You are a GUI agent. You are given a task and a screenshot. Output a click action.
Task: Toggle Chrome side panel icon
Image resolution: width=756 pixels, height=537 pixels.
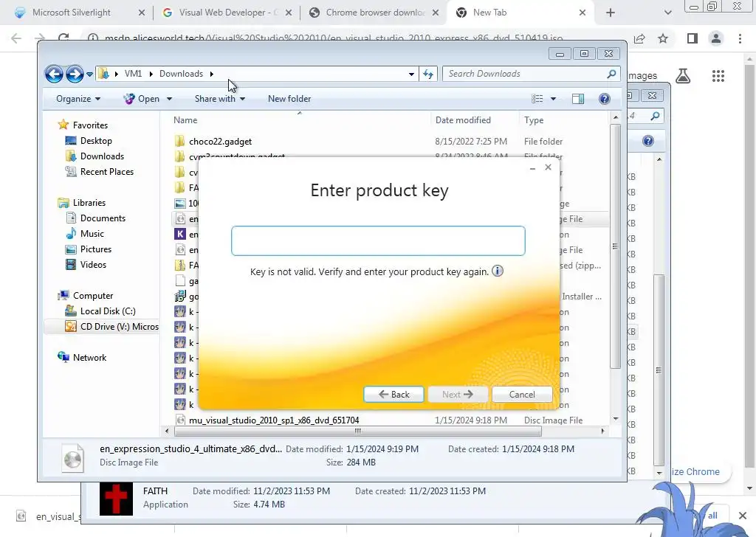pos(693,38)
